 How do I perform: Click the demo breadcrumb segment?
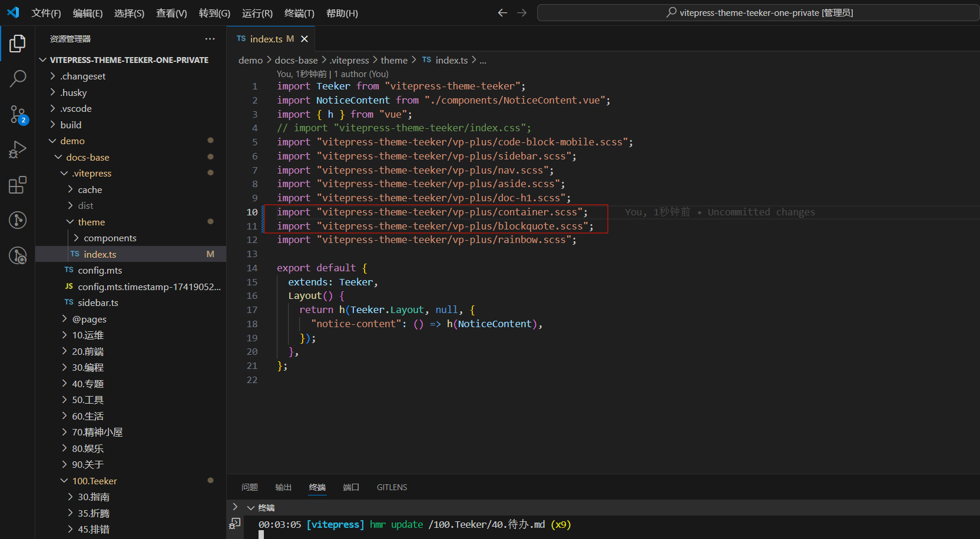250,60
